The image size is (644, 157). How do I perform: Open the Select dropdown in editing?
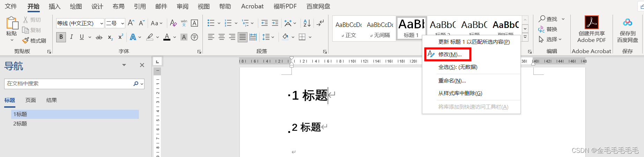pyautogui.click(x=550, y=39)
